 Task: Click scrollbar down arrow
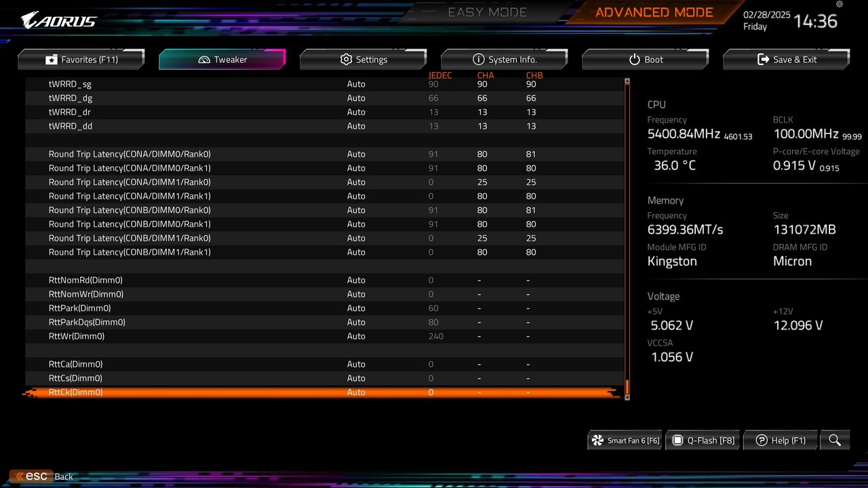tap(627, 397)
